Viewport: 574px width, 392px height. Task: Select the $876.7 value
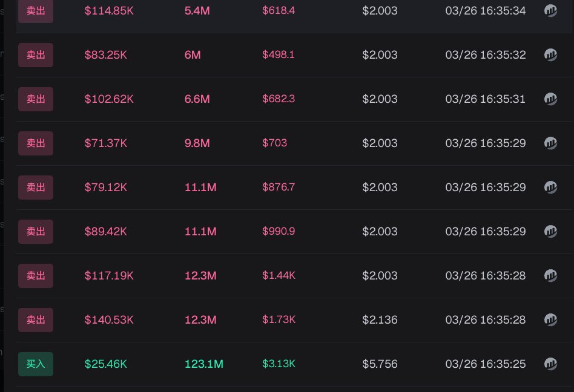pyautogui.click(x=279, y=187)
